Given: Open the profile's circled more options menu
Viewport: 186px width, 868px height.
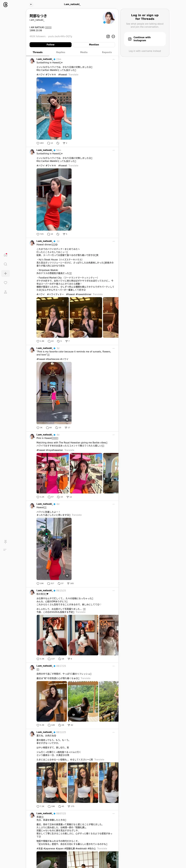Looking at the screenshot, I should coord(113,36).
